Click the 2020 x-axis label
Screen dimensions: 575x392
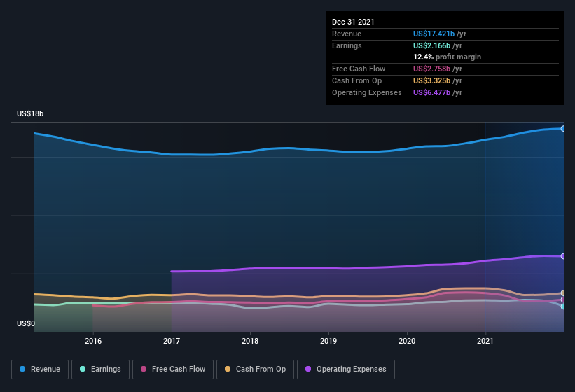point(407,341)
